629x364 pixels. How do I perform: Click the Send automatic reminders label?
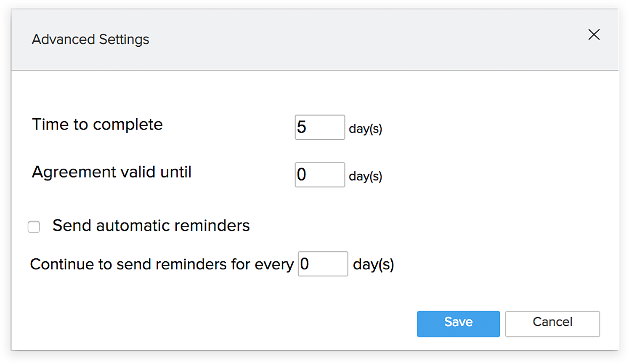coord(151,226)
